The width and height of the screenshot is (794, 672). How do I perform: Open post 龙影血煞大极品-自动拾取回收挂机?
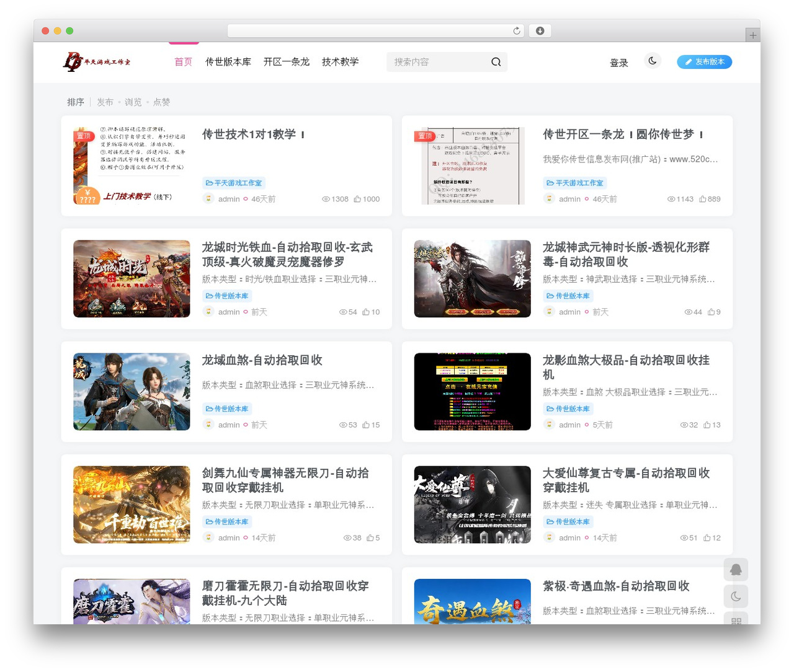coord(626,368)
